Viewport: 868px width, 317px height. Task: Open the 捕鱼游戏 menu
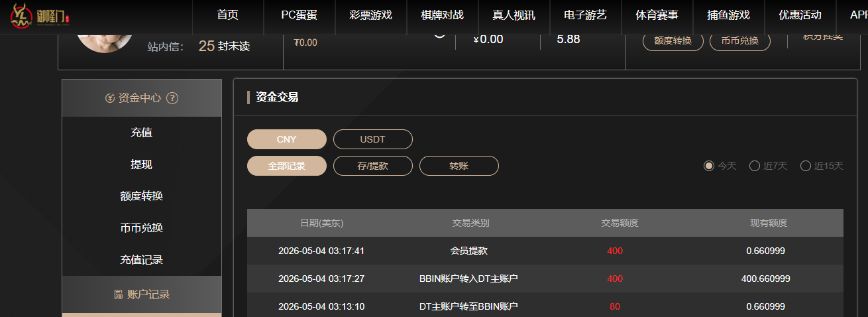(x=728, y=15)
